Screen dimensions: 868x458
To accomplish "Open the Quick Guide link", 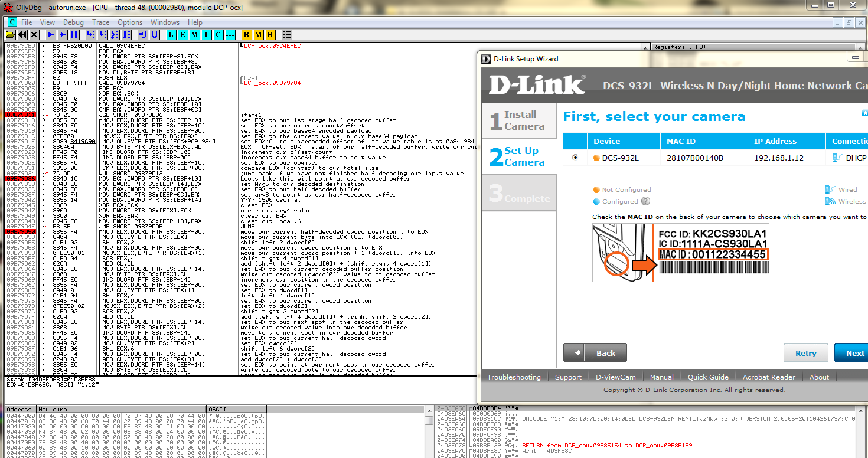I will [x=708, y=377].
